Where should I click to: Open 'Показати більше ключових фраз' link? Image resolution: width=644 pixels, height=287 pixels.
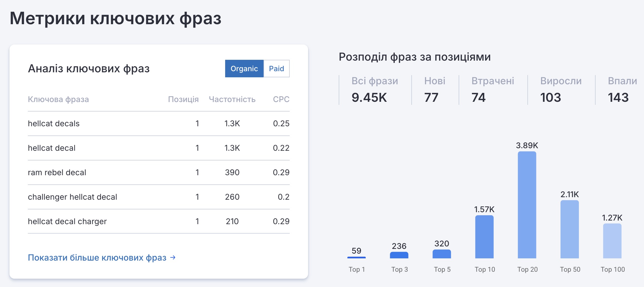[x=97, y=258]
